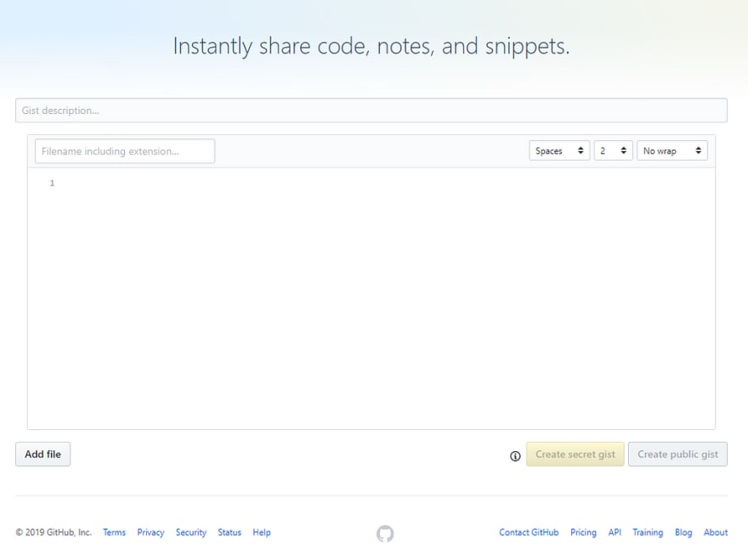Focus the Filename including extension field

125,151
